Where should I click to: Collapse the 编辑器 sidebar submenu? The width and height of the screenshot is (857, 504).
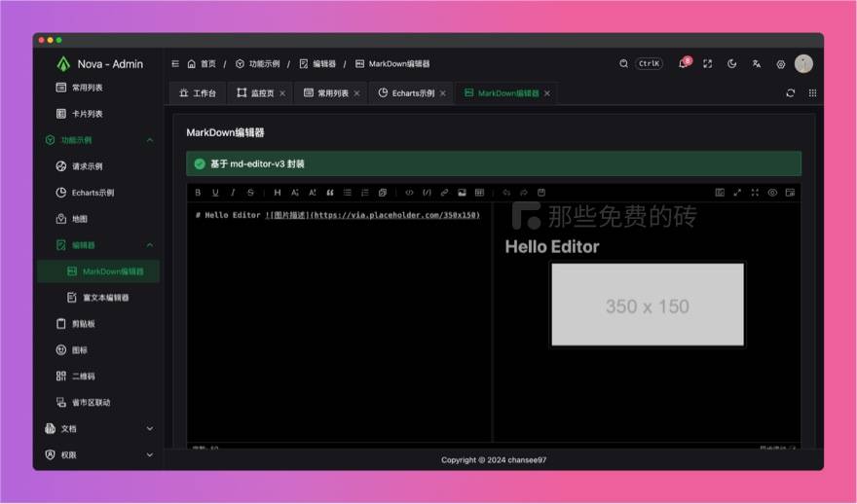point(99,245)
